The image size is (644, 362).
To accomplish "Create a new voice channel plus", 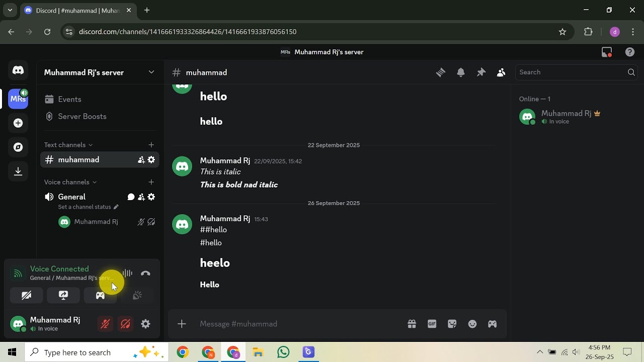I will pos(151,182).
